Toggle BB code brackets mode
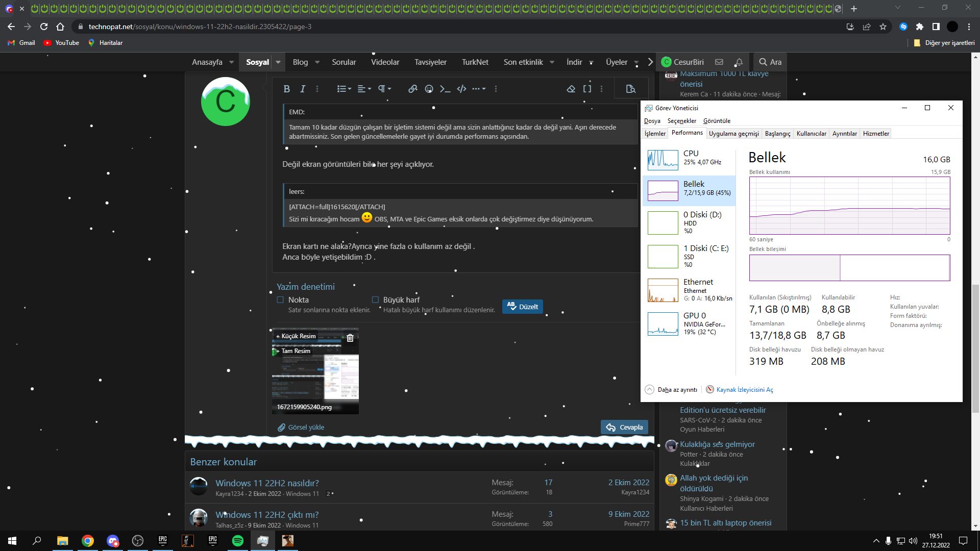 [x=587, y=89]
